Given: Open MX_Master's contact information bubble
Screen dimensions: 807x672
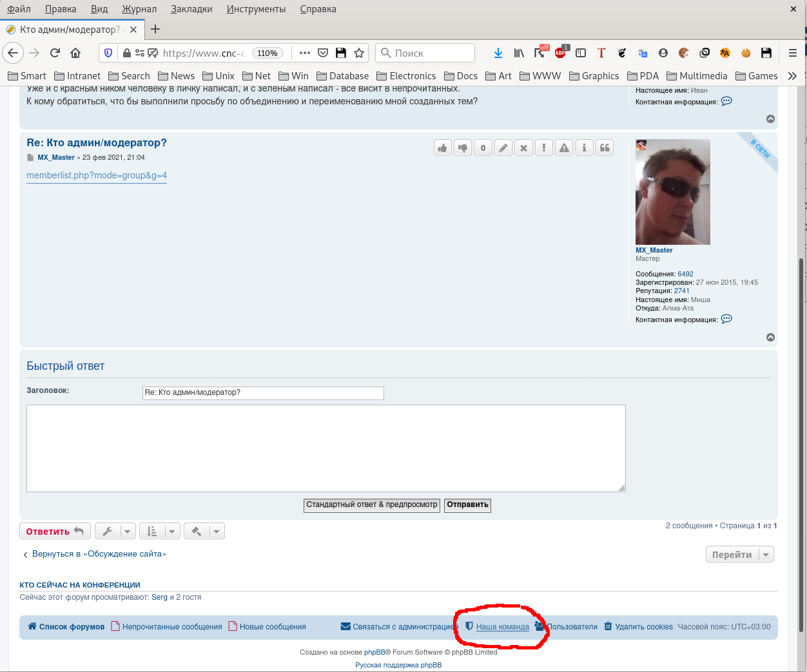Looking at the screenshot, I should [x=726, y=319].
